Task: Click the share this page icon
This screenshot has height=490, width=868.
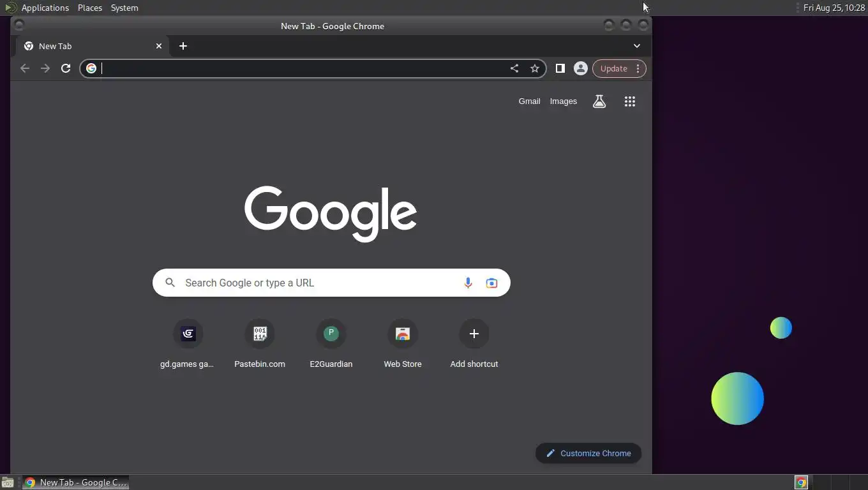Action: click(514, 68)
